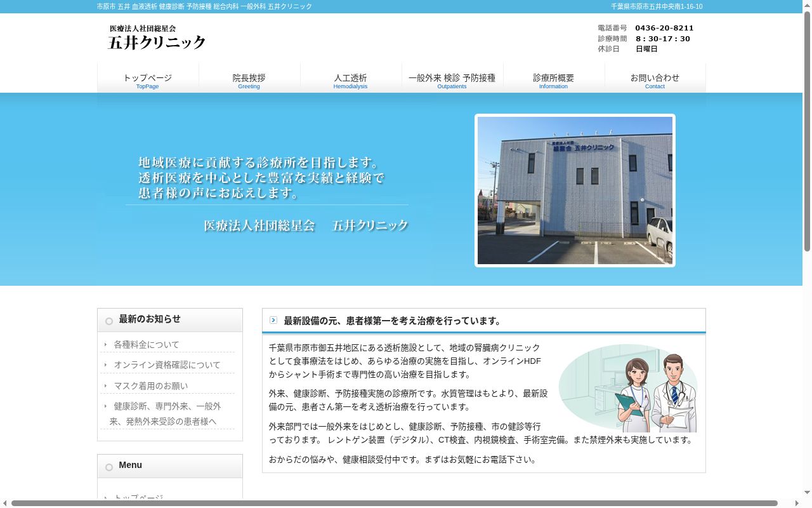This screenshot has width=812, height=508.
Task: Click the heading 最新設備の元、患者様第一を考え治療を行っています
Action: tap(393, 321)
